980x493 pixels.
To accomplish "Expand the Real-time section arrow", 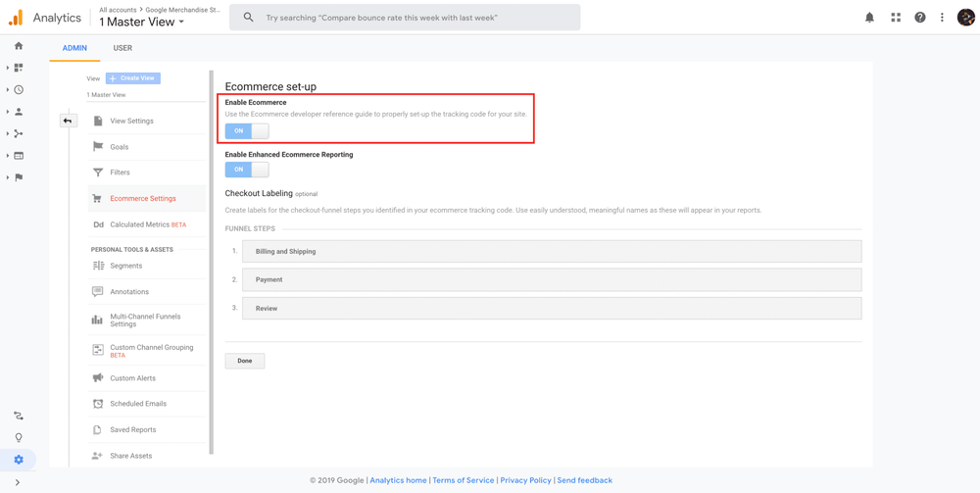I will [x=8, y=89].
